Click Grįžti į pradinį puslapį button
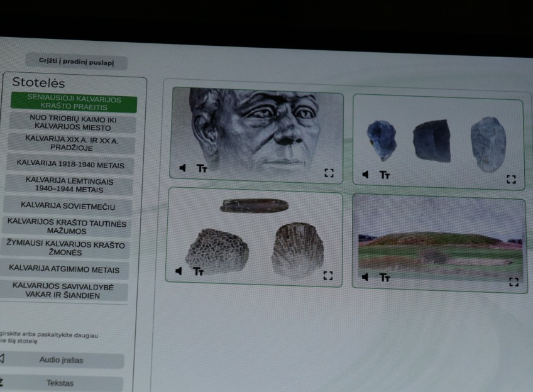 point(76,62)
